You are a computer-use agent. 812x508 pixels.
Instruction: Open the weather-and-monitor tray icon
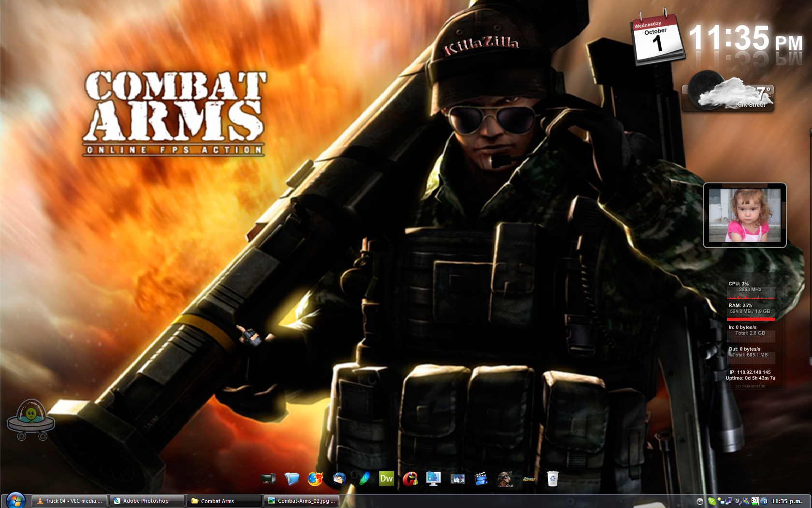pos(720,501)
